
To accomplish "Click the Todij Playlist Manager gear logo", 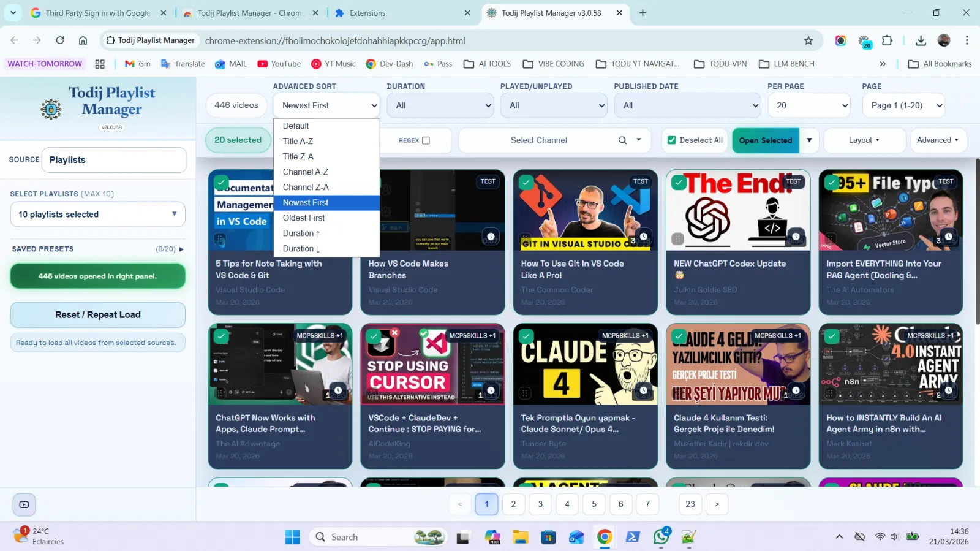I will [x=51, y=109].
